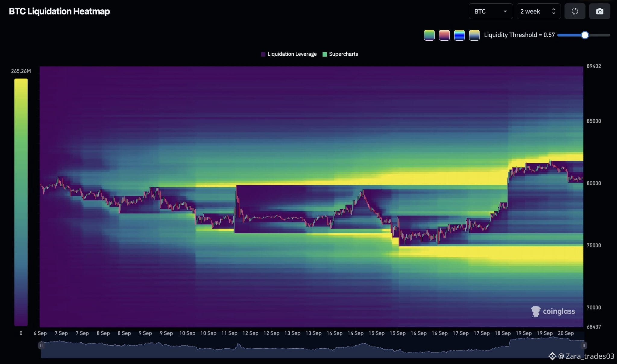
Task: Click the coinglass logo watermark
Action: click(553, 311)
